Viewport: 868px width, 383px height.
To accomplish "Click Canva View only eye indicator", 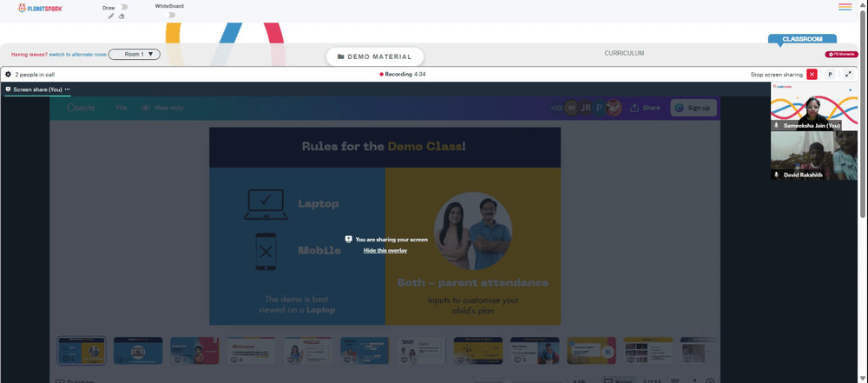I will click(162, 108).
